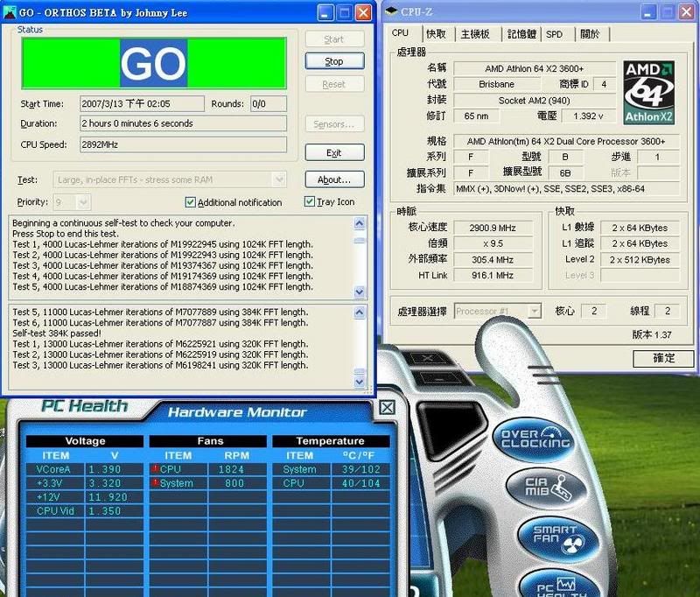Click the Level 2 2 x 512 KBytes value
Viewport: 700px width, 597px height.
pyautogui.click(x=640, y=259)
